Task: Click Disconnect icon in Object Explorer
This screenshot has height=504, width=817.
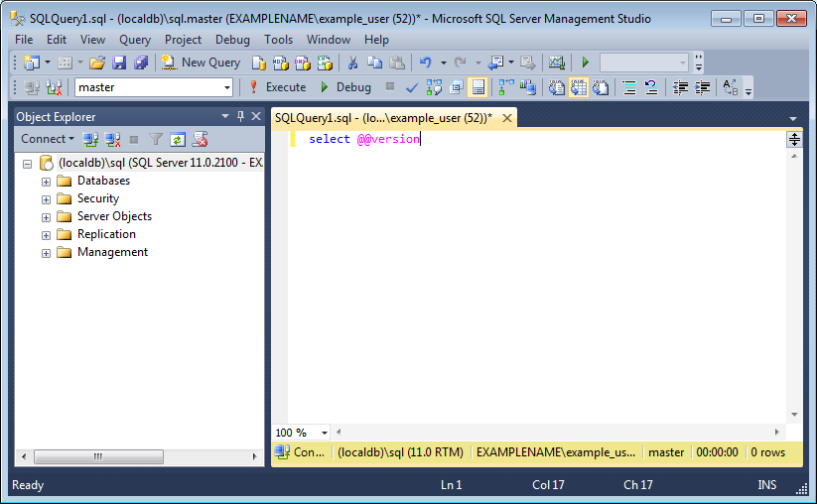Action: coord(112,140)
